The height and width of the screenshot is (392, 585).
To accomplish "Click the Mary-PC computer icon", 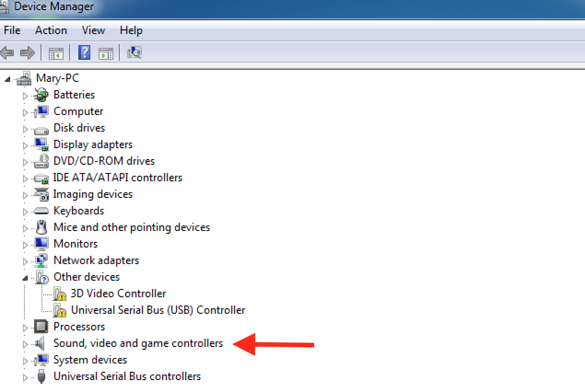I will tap(24, 79).
